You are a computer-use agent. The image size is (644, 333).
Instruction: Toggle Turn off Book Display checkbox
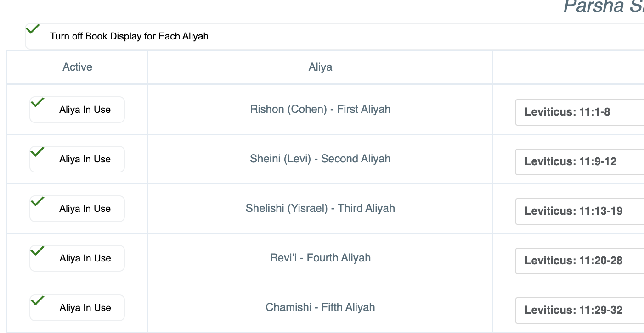[33, 29]
